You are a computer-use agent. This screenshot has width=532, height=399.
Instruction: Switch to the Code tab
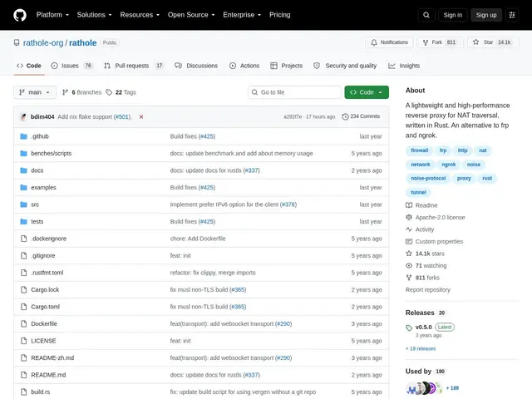[x=29, y=66]
